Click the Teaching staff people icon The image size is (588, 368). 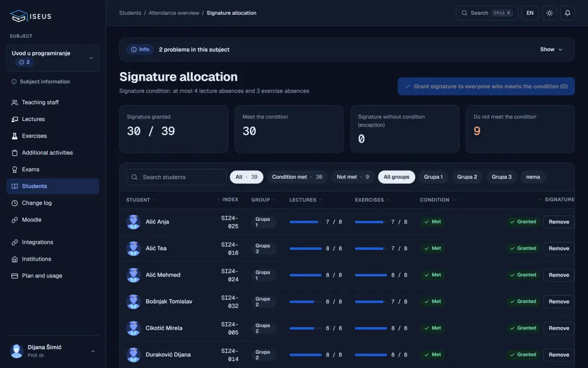pyautogui.click(x=15, y=102)
